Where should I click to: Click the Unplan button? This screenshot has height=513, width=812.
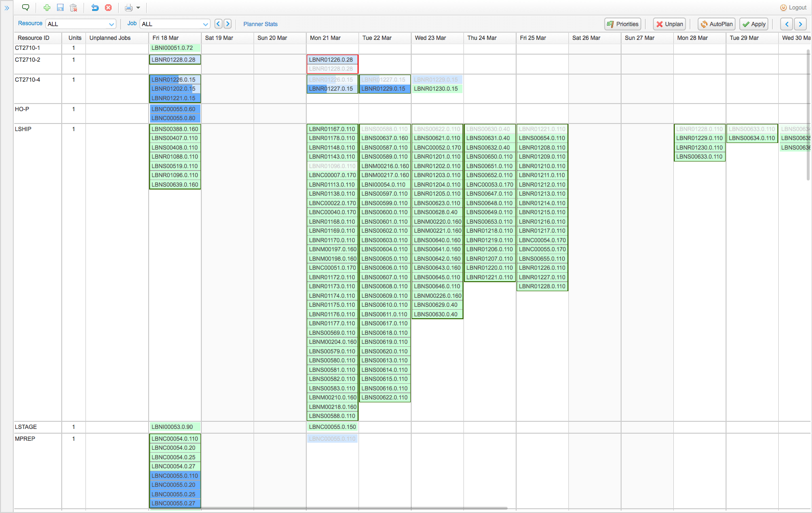point(669,24)
